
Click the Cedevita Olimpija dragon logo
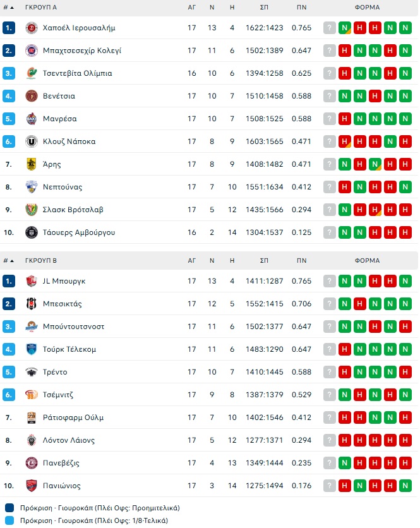(x=32, y=73)
